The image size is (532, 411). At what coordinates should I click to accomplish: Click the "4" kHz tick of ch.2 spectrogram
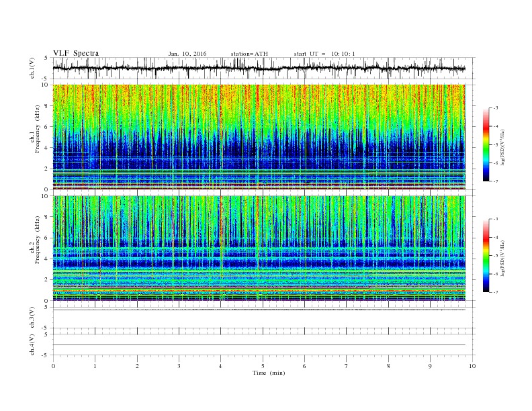tap(47, 259)
